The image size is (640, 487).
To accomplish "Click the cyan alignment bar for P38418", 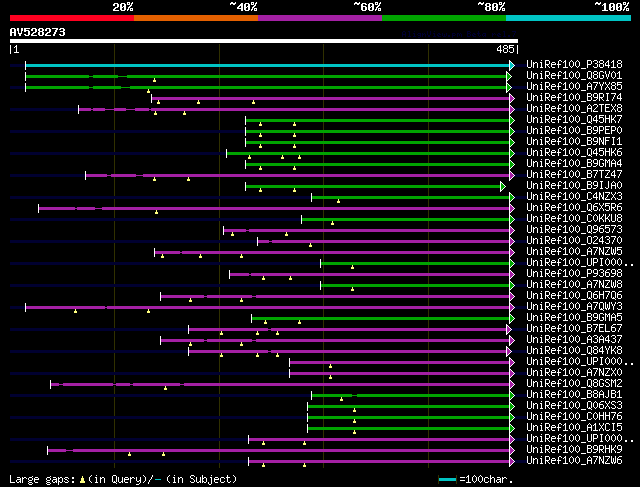I will coord(267,65).
